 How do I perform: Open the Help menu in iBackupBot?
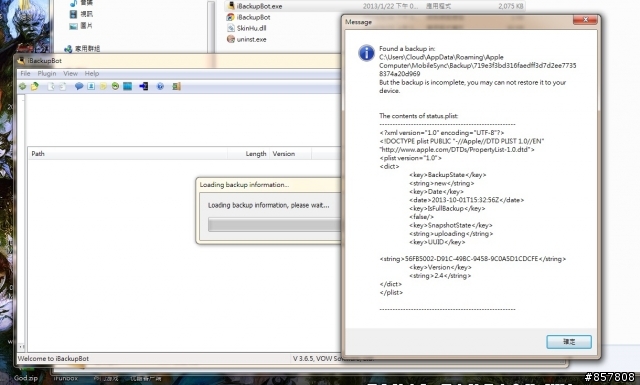pyautogui.click(x=92, y=73)
